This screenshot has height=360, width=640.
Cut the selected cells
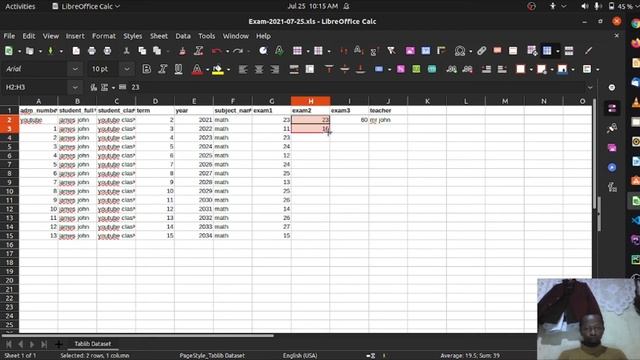[x=127, y=51]
